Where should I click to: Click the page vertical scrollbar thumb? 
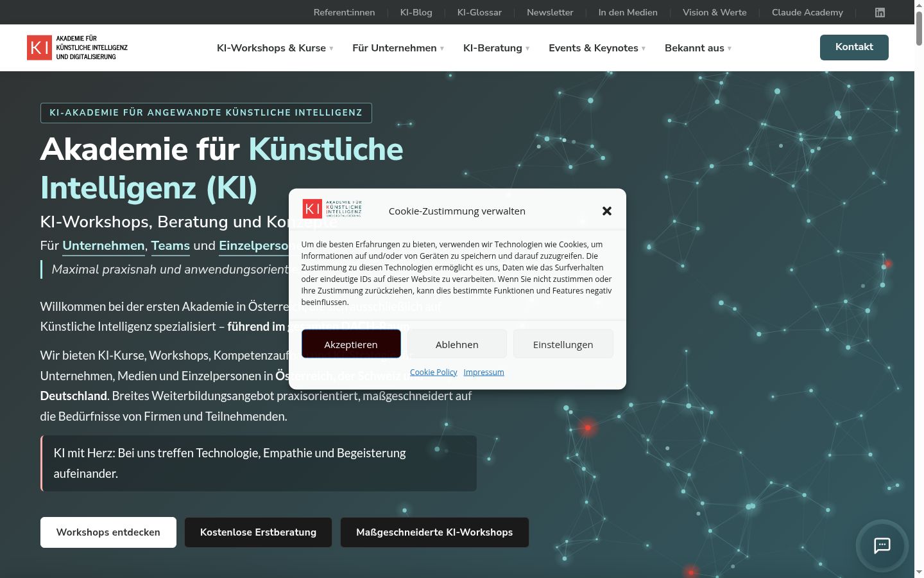point(919,28)
